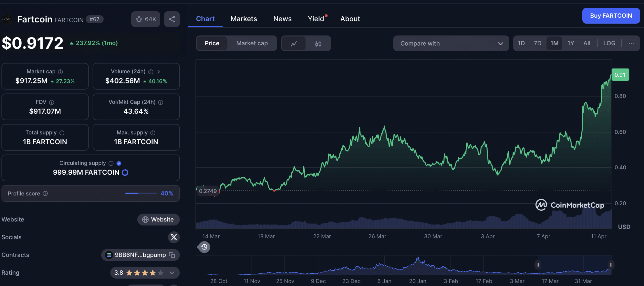Click the $917.25M market cap value

point(31,81)
